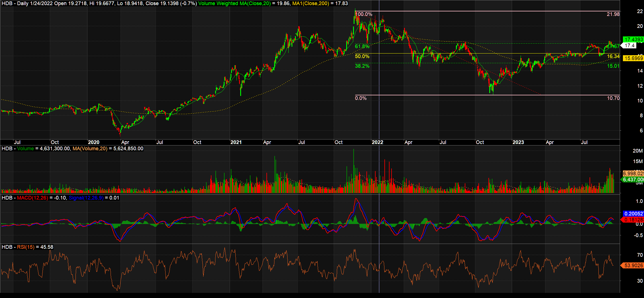This screenshot has height=298, width=644.
Task: Select the 10.70 Fibonacci price value
Action: point(613,98)
